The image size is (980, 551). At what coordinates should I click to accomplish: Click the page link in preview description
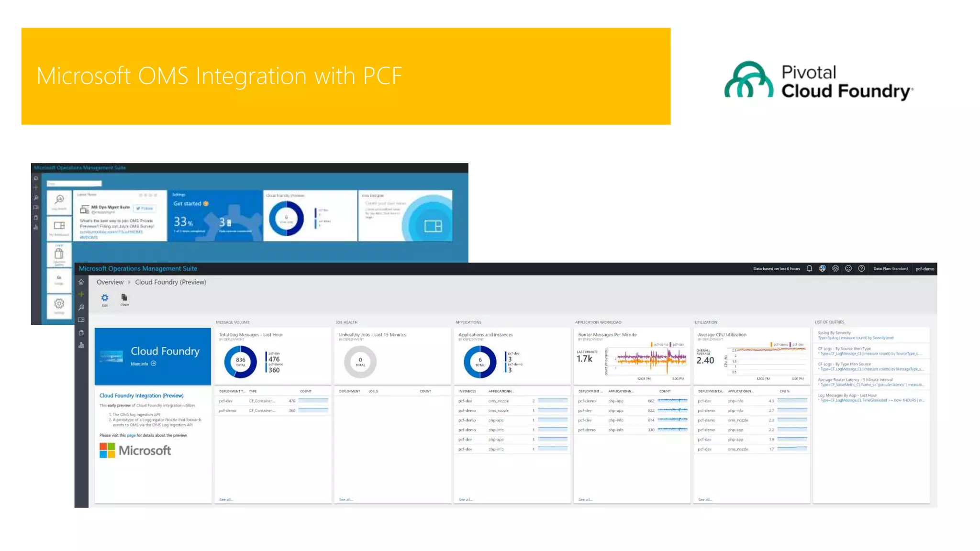(x=131, y=436)
